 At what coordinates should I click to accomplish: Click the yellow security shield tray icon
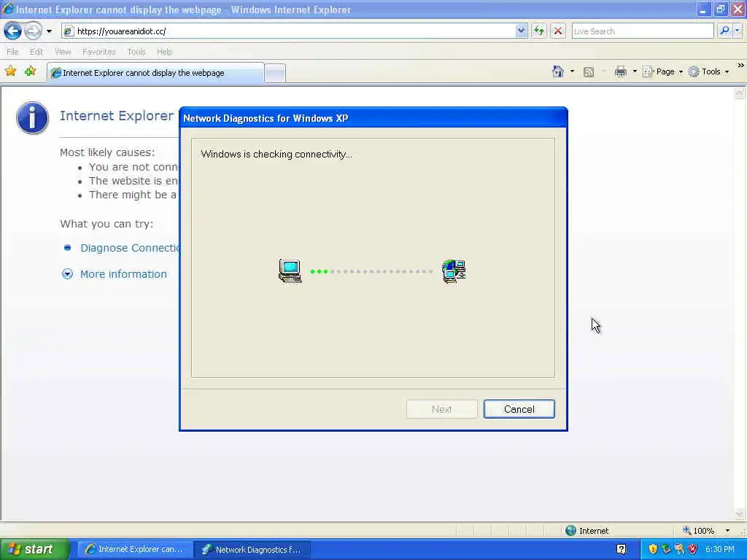[x=653, y=549]
